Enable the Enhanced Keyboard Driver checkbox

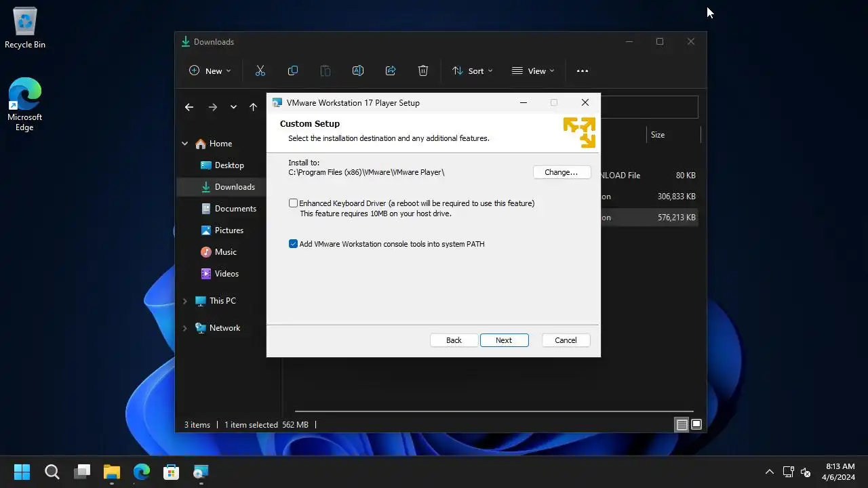pos(293,203)
